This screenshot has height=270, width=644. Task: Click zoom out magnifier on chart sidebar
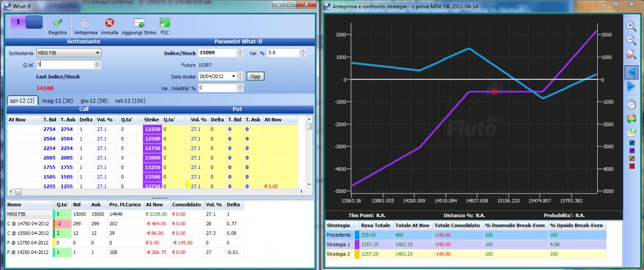[631, 39]
